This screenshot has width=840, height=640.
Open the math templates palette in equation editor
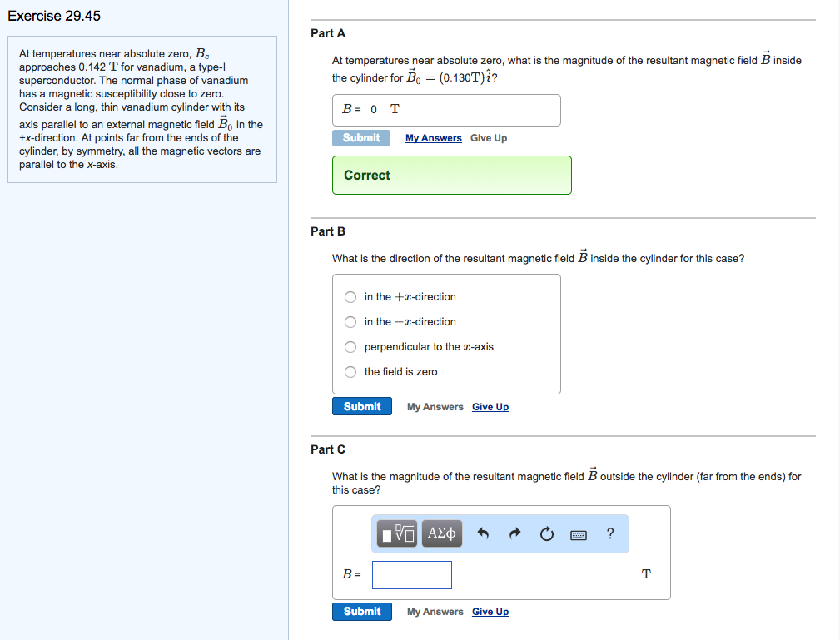(x=397, y=533)
